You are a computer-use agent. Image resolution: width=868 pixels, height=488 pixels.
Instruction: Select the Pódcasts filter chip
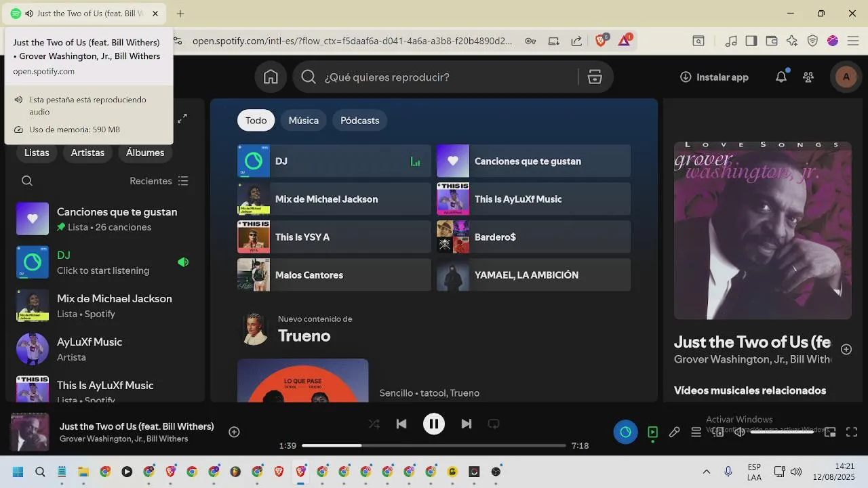360,120
